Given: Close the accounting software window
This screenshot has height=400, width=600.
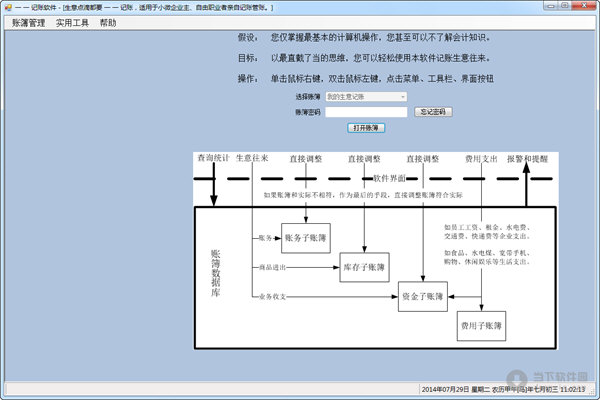Looking at the screenshot, I should pyautogui.click(x=583, y=7).
